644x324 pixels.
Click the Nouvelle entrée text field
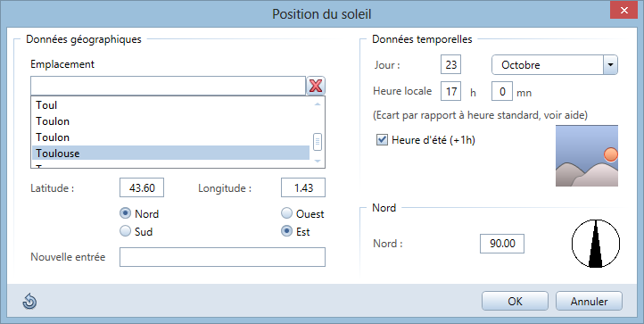(x=222, y=257)
